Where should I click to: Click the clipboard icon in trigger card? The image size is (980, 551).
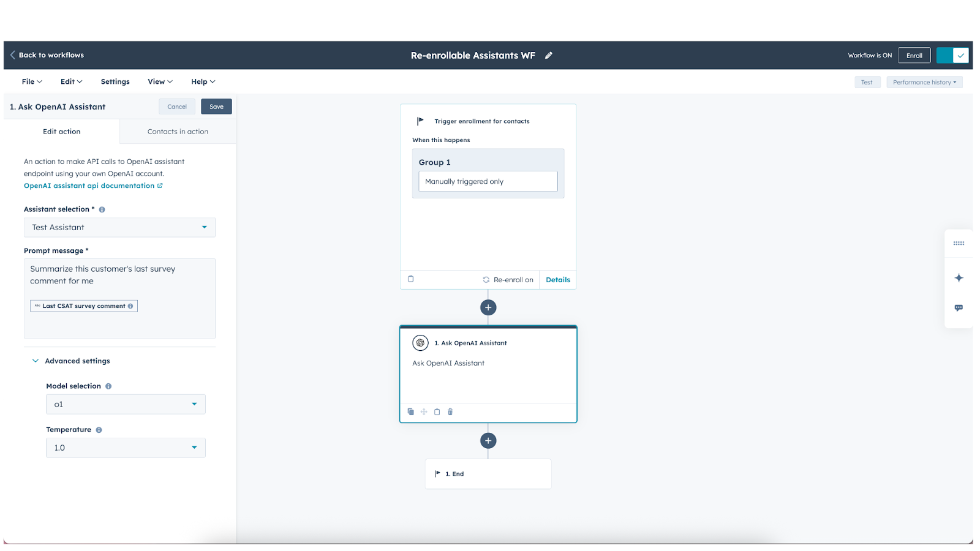(x=411, y=279)
